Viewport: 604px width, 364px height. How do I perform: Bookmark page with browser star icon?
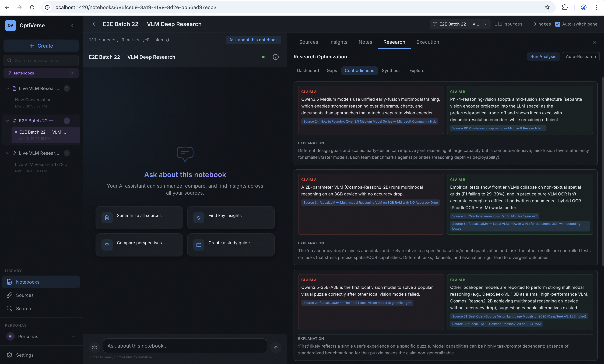click(x=547, y=7)
